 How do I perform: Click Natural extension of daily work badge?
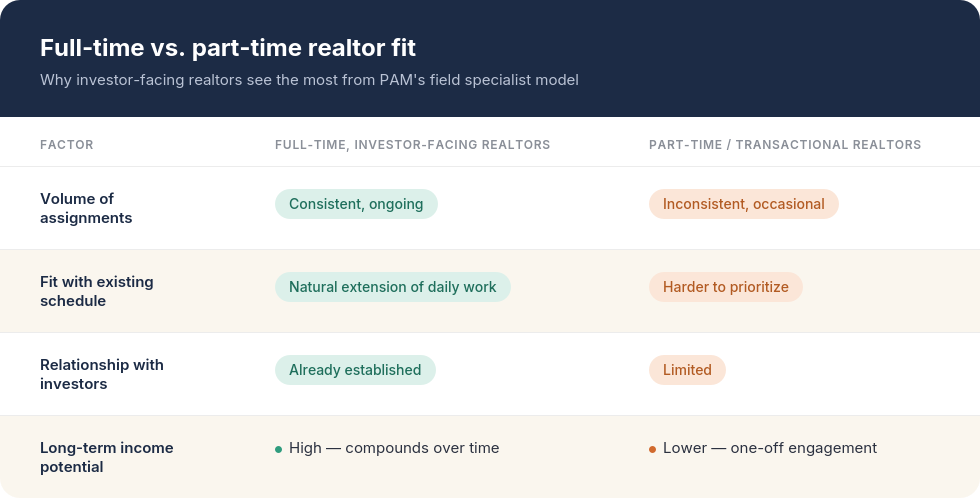(x=392, y=287)
